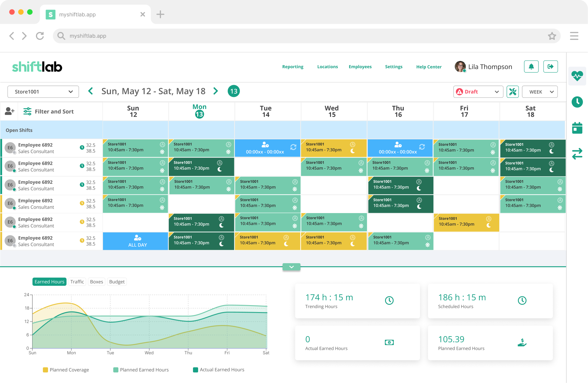
Task: Open the heartbeat health sidebar icon
Action: pyautogui.click(x=577, y=76)
